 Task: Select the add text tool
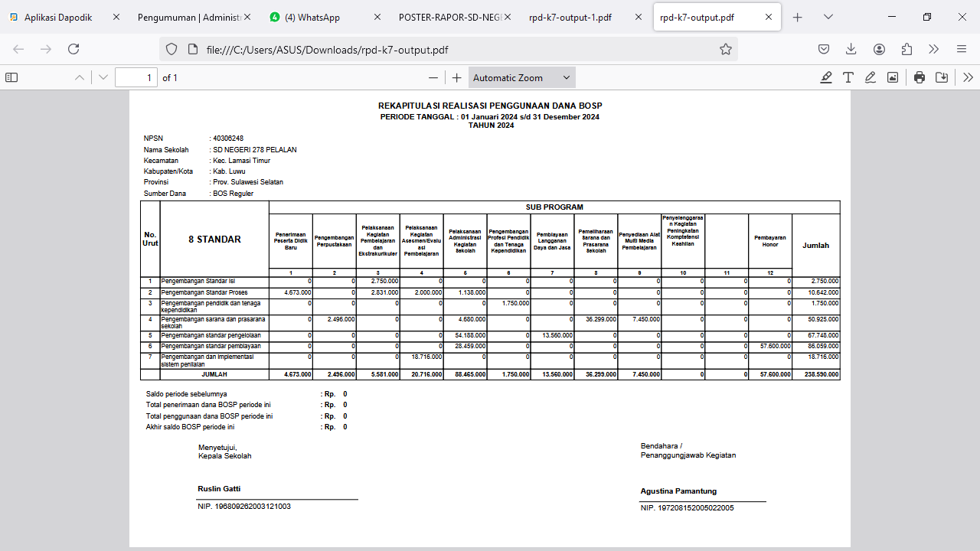coord(848,77)
